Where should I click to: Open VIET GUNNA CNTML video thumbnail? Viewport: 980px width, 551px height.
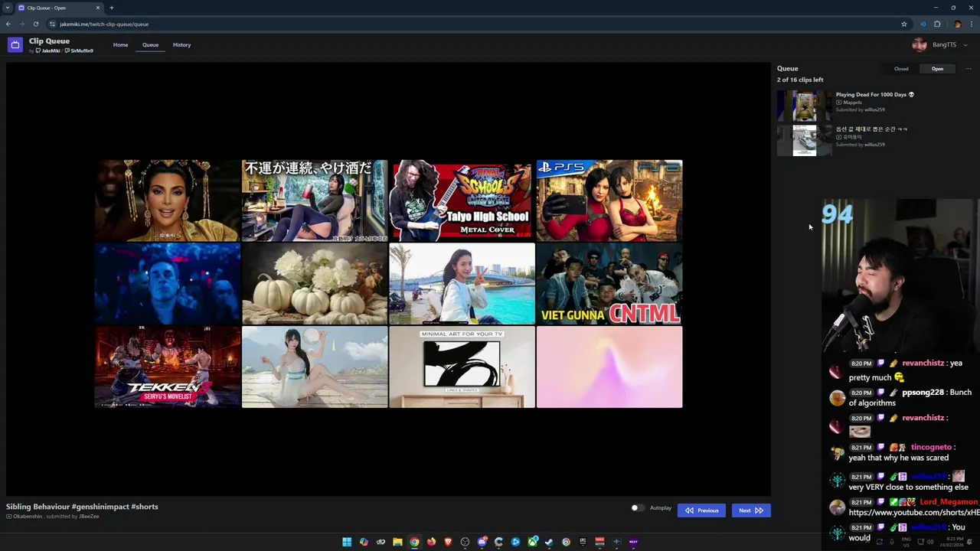click(x=609, y=284)
